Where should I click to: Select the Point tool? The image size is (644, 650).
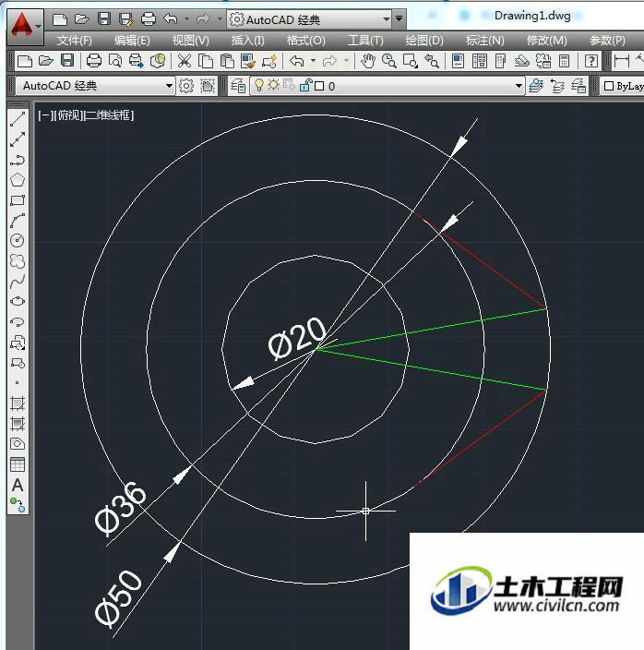(18, 382)
